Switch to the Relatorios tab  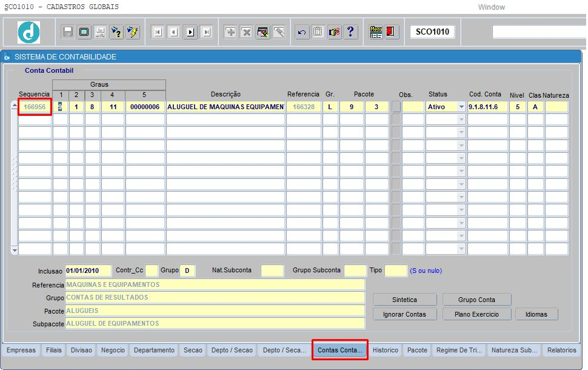click(561, 350)
